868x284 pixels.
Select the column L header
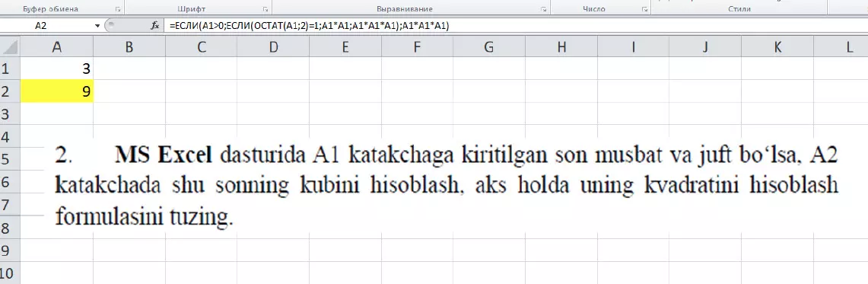tap(849, 48)
